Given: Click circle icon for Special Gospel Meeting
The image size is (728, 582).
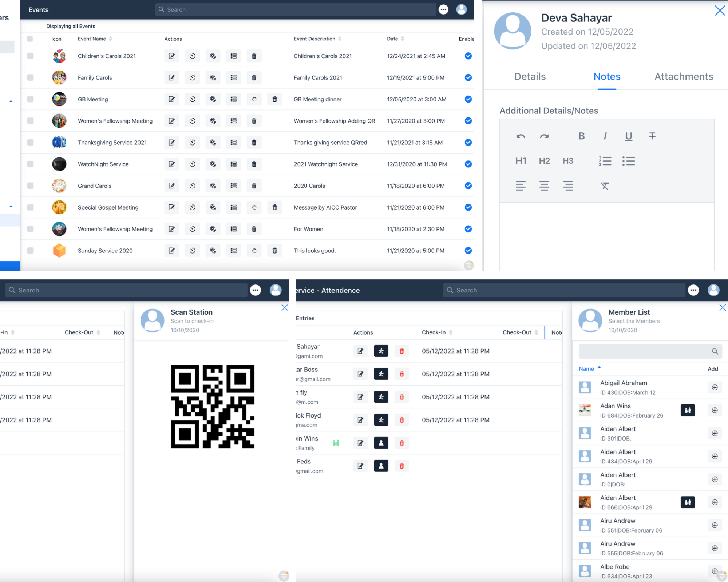Looking at the screenshot, I should pos(254,207).
